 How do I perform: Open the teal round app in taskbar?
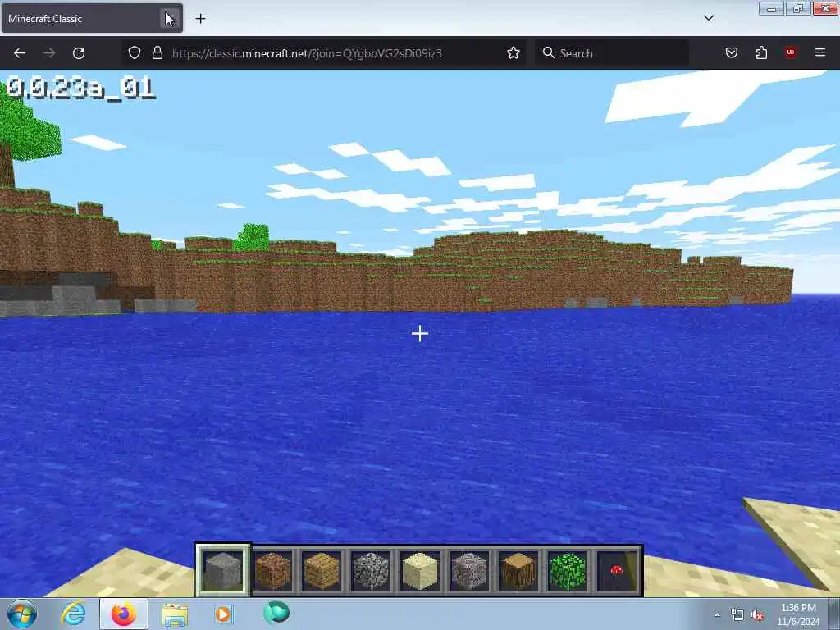click(276, 613)
